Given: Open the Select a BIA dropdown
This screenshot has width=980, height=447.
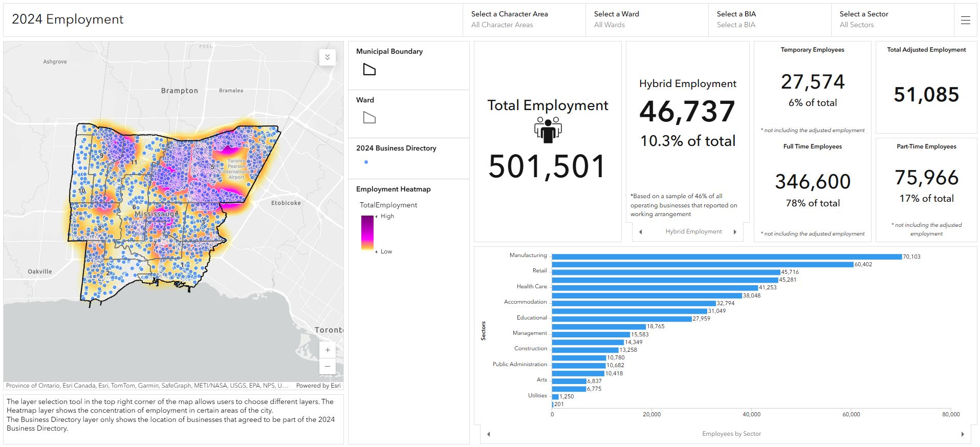Looking at the screenshot, I should 770,19.
